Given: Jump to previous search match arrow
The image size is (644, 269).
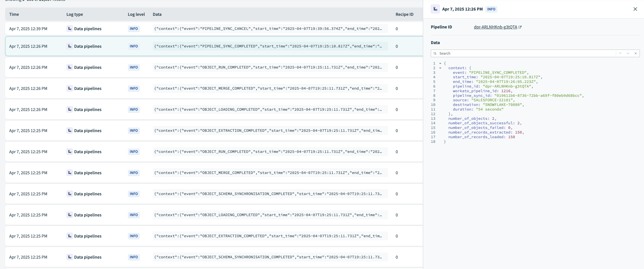Looking at the screenshot, I should (x=620, y=53).
